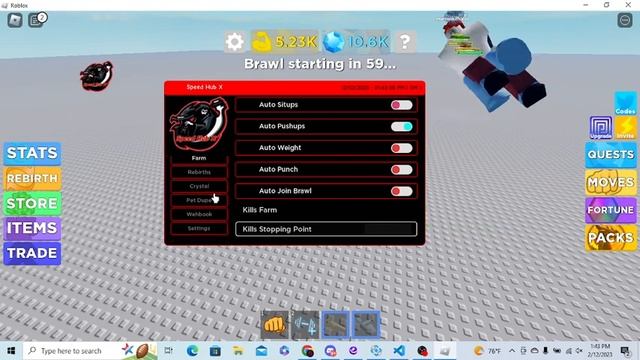Viewport: 640px width, 360px height.
Task: Open File Explorer from the taskbar
Action: 238,351
